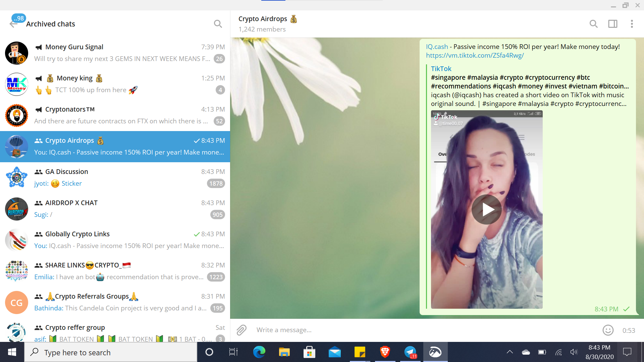644x362 pixels.
Task: Open the taskbar clock and calendar
Action: (x=599, y=352)
